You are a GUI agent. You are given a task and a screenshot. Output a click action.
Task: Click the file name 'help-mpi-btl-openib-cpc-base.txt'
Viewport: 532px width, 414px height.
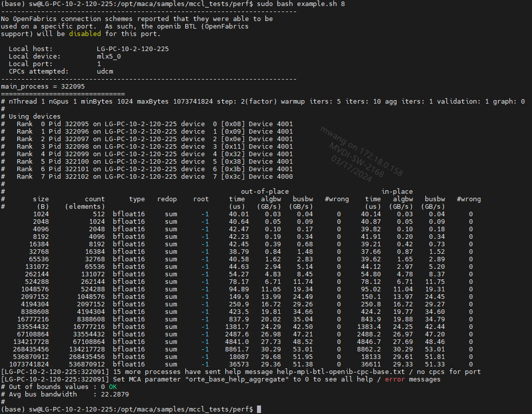coord(340,372)
